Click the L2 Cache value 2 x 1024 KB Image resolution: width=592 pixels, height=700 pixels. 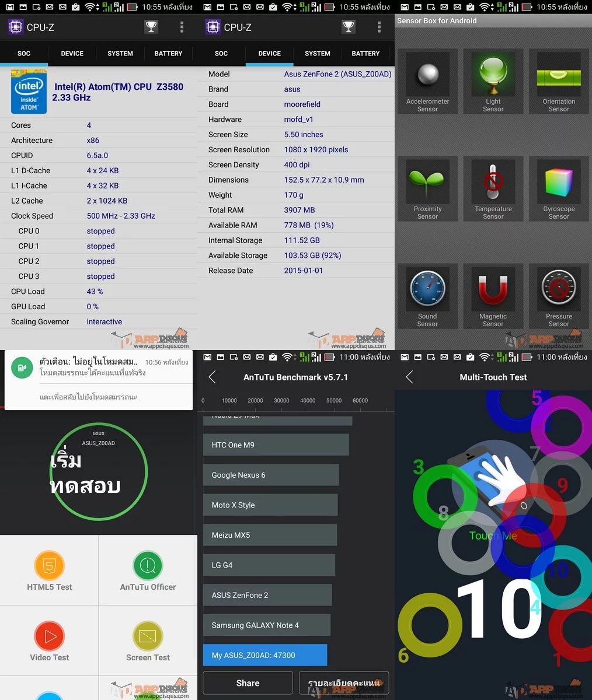pos(107,201)
